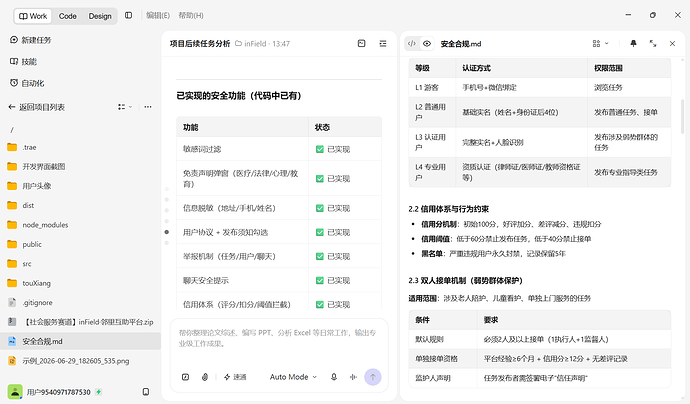Screen dimensions: 690x404
Task: Expand the dist folder
Action: click(x=80, y=206)
